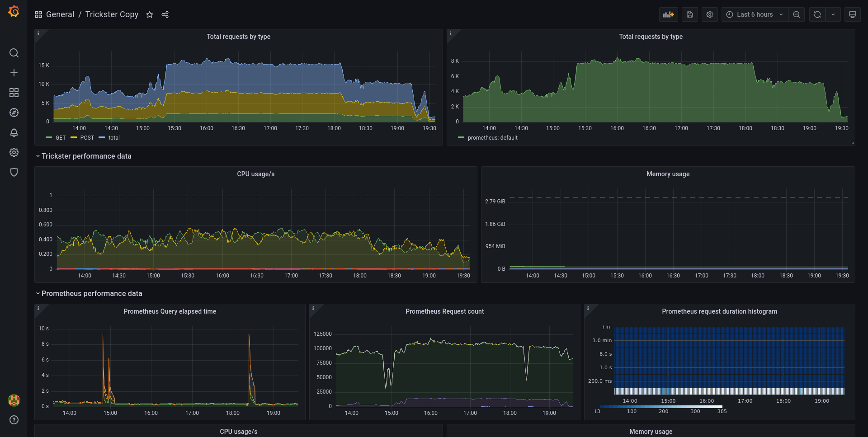This screenshot has width=868, height=437.
Task: Click the yellow POST legend color swatch
Action: (x=74, y=138)
